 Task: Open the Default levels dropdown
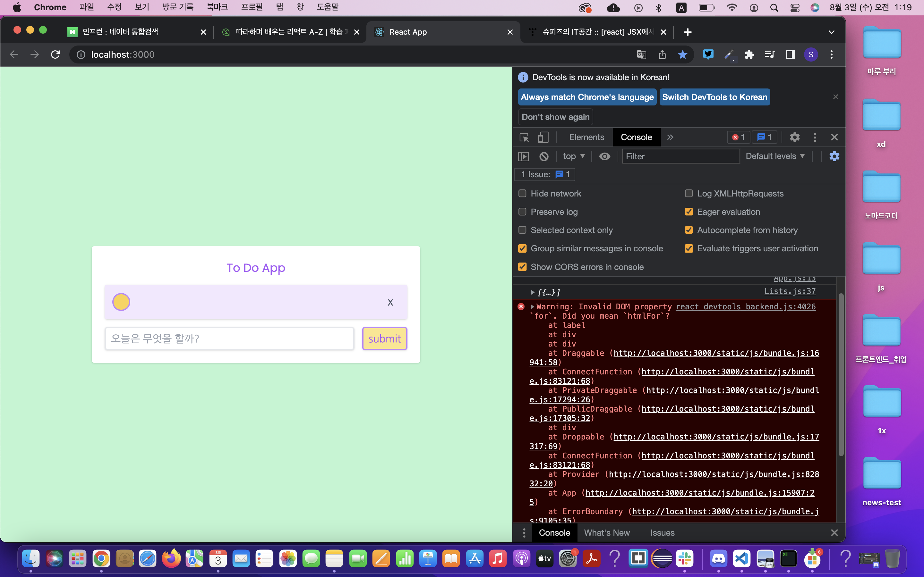tap(775, 156)
